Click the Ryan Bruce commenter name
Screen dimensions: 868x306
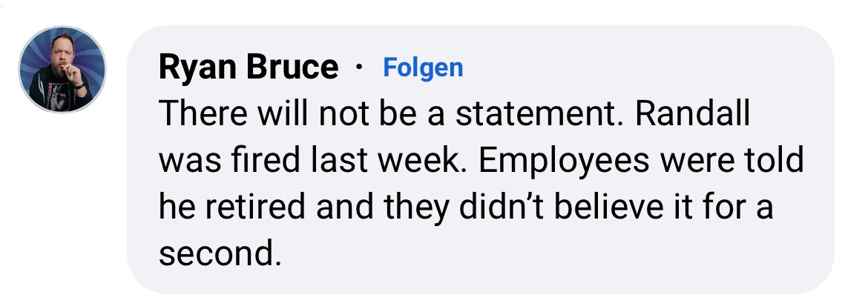(x=248, y=69)
